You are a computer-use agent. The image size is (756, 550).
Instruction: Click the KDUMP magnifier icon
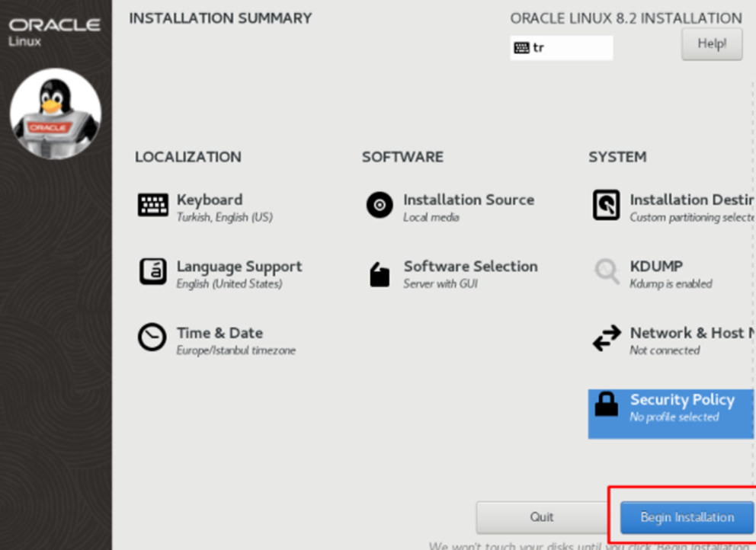[x=607, y=272]
